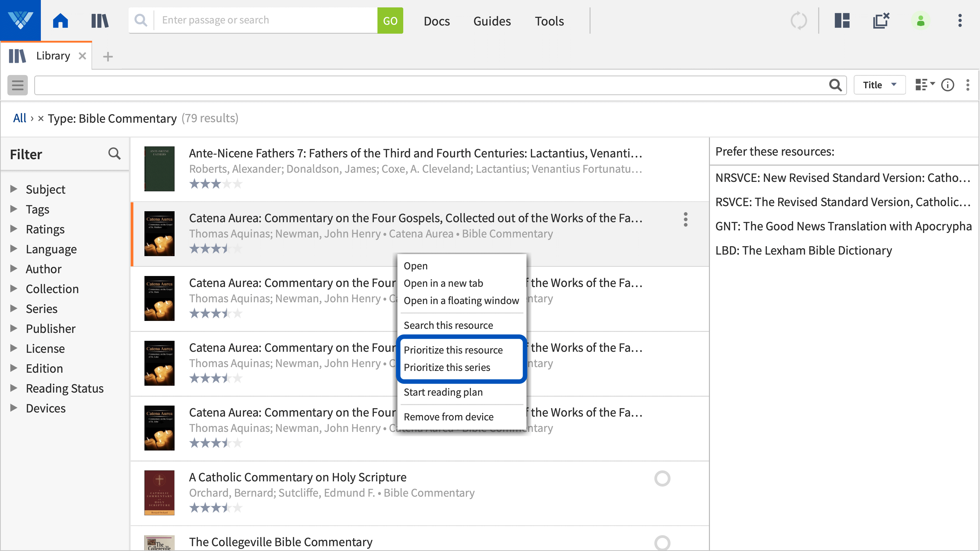Open the selected Catena Aurea kebab menu
This screenshot has height=551, width=980.
tap(685, 219)
